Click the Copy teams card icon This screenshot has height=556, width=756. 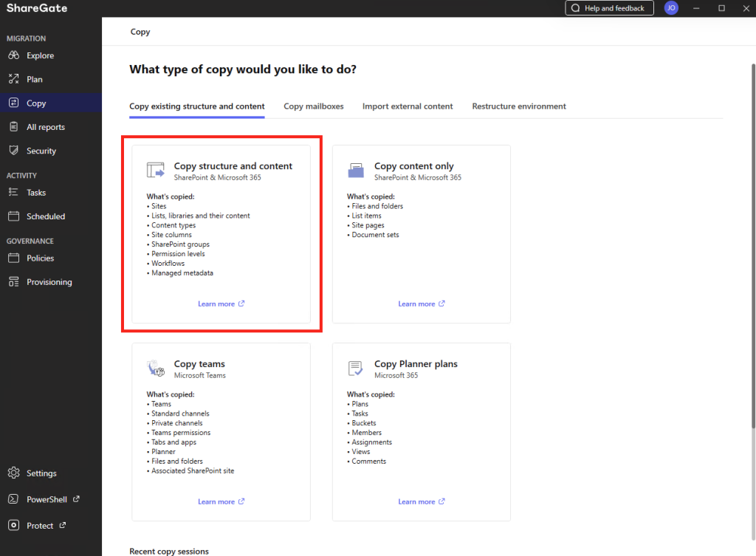pos(156,368)
